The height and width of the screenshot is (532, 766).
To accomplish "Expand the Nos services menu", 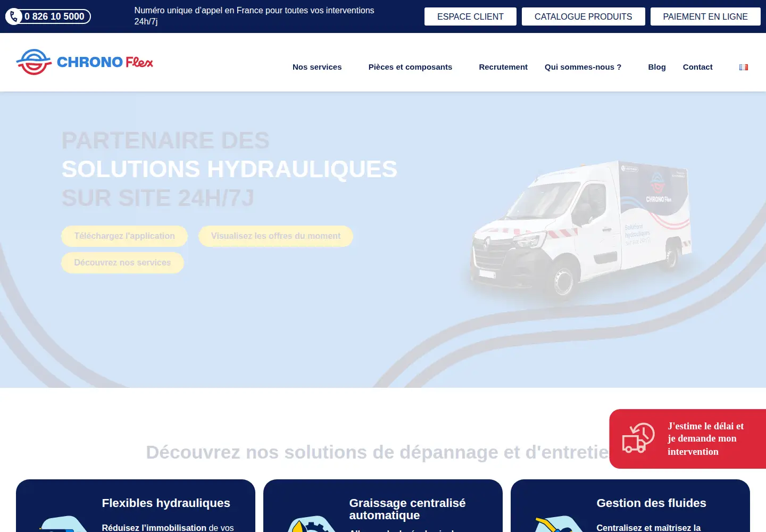I will click(x=317, y=67).
